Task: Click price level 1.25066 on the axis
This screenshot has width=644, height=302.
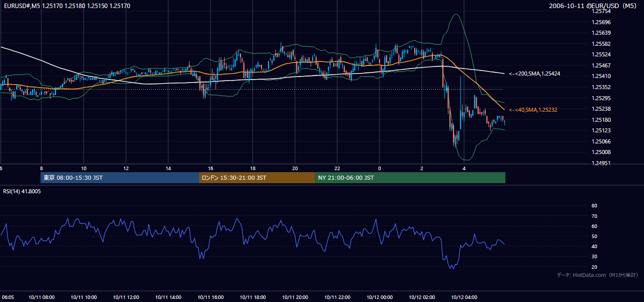Action: click(x=601, y=141)
